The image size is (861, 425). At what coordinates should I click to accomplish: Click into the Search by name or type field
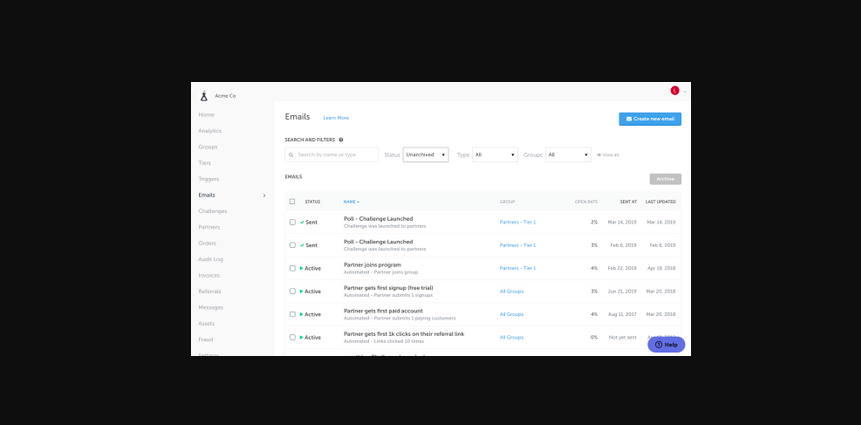click(337, 155)
